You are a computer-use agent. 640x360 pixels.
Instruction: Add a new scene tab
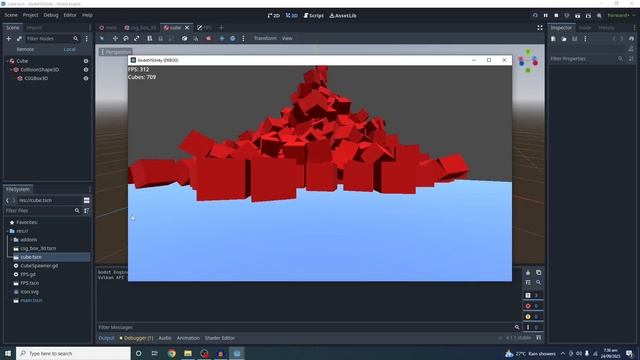pos(221,28)
